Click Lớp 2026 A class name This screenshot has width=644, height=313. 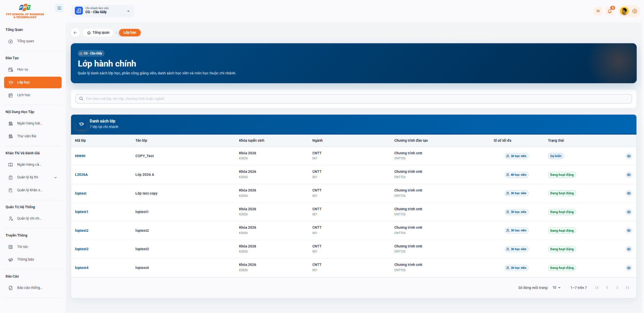(145, 175)
